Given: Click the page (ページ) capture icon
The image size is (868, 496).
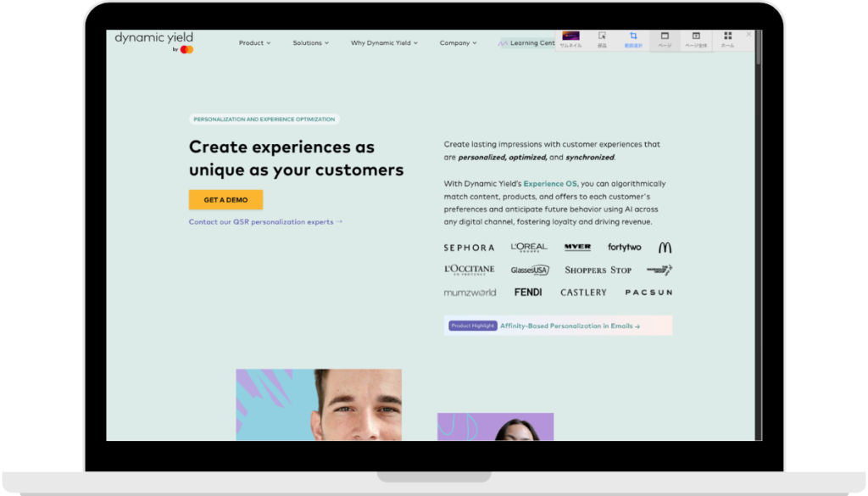Looking at the screenshot, I should coord(665,40).
